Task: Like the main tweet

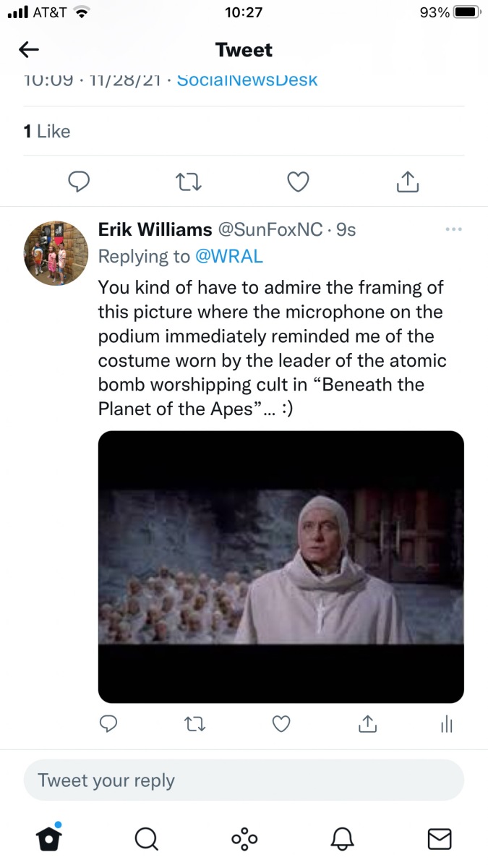Action: point(298,182)
